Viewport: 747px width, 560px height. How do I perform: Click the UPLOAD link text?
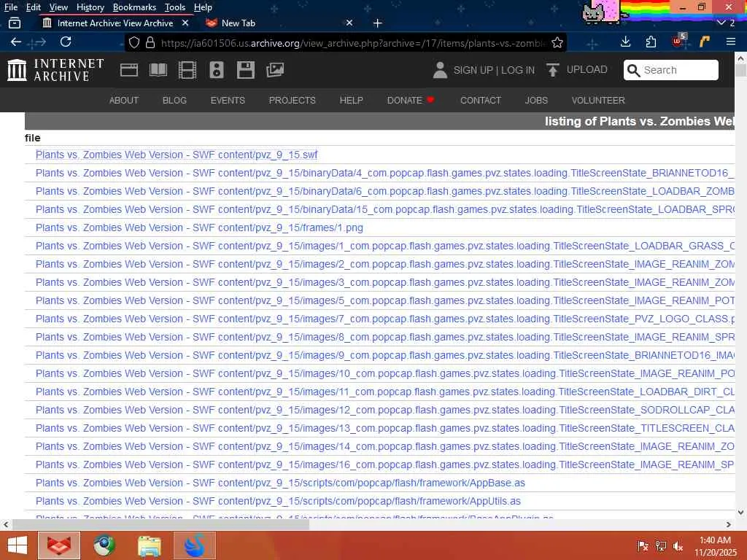coord(587,69)
